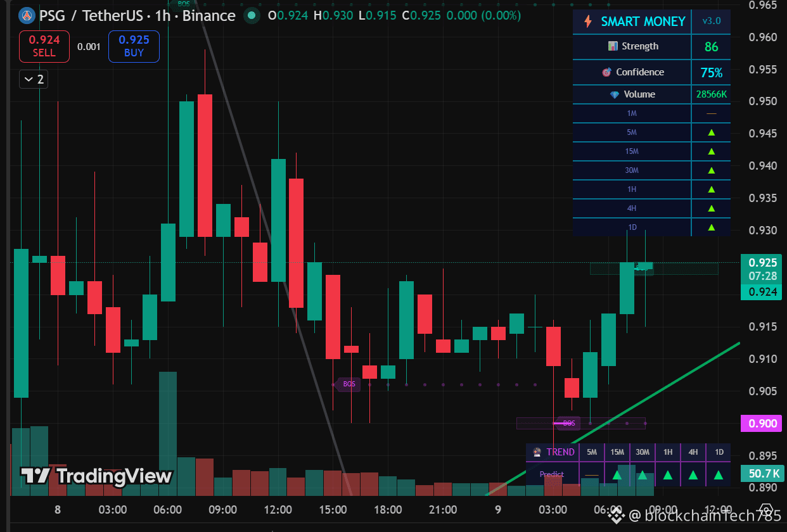Click the Smart Money 4H up arrow
The height and width of the screenshot is (532, 787).
click(x=711, y=208)
